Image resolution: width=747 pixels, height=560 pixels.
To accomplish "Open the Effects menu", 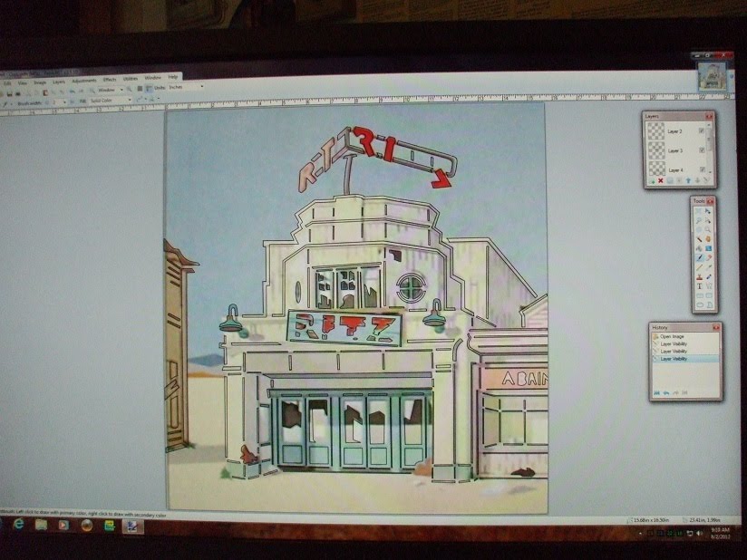I will (111, 80).
